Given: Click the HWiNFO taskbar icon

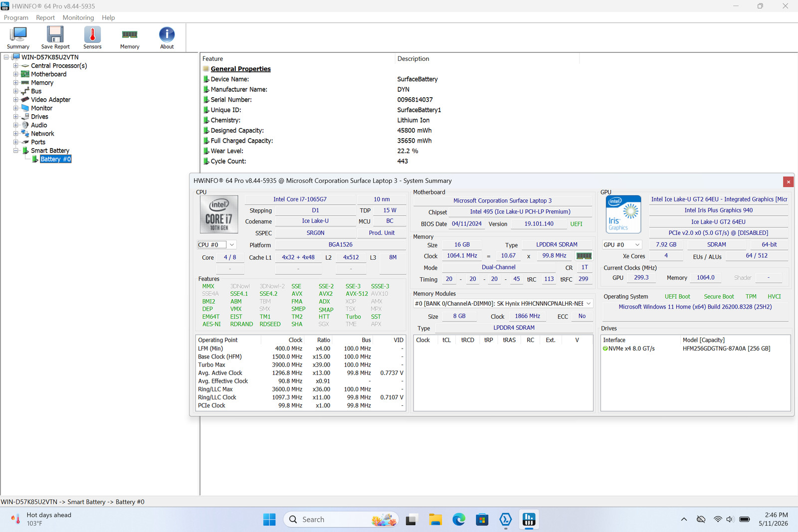Looking at the screenshot, I should [529, 520].
